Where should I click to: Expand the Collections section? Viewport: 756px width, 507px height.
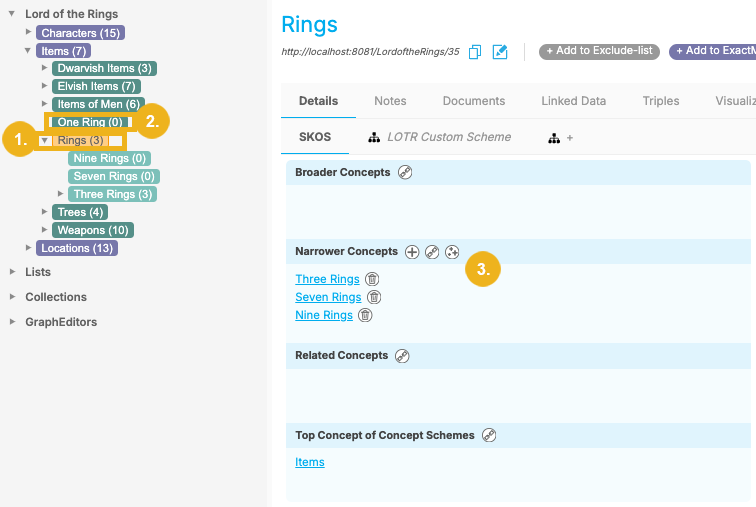(x=12, y=297)
